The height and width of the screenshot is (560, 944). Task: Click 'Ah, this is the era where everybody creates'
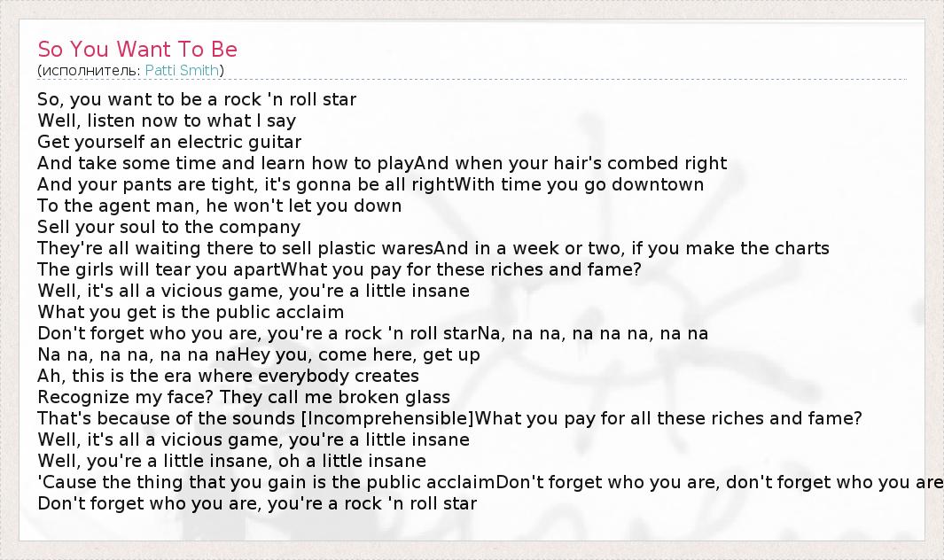point(229,376)
